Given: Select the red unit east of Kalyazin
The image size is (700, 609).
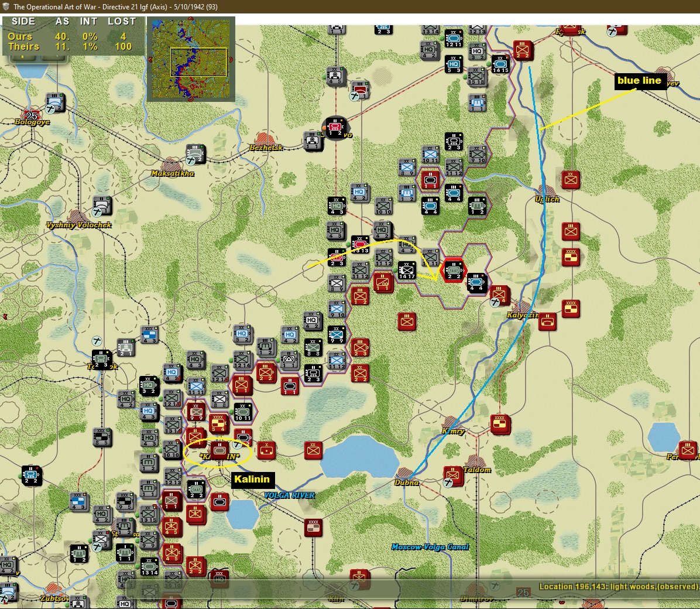Looking at the screenshot, I should (547, 321).
